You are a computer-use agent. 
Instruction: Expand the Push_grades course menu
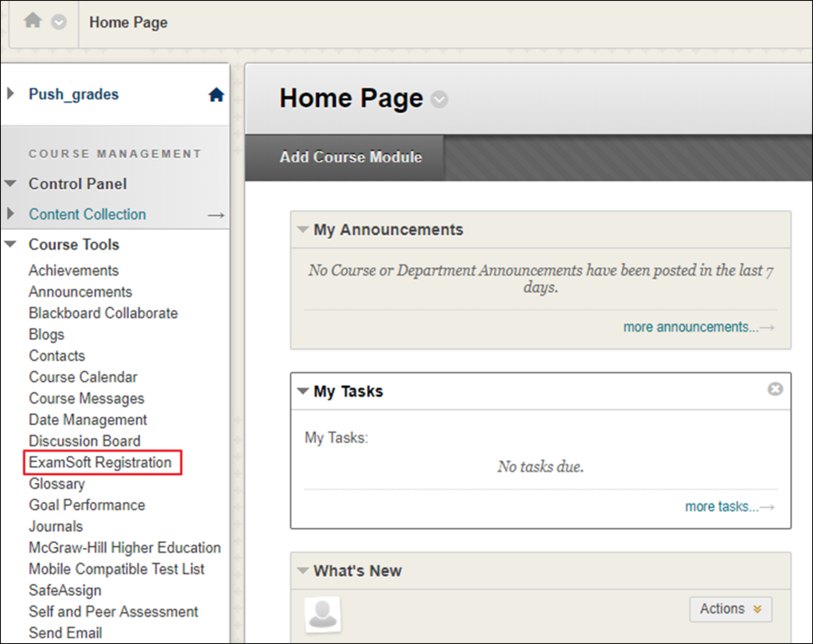pos(10,94)
